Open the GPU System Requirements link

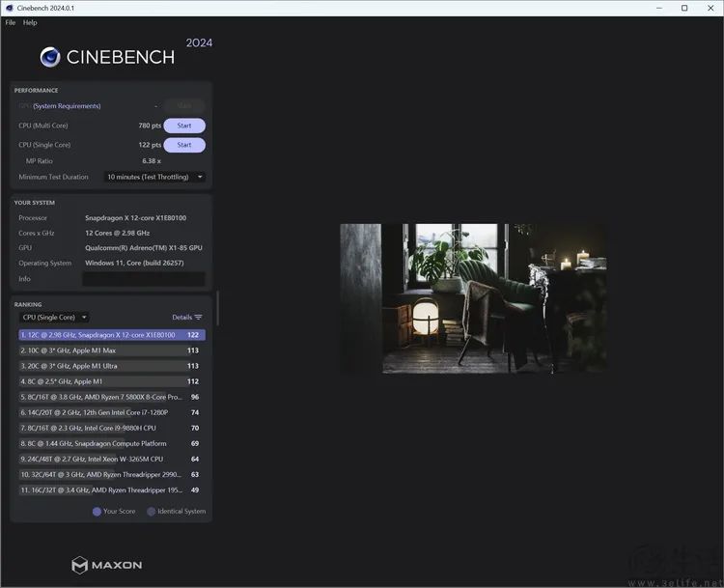[x=67, y=106]
